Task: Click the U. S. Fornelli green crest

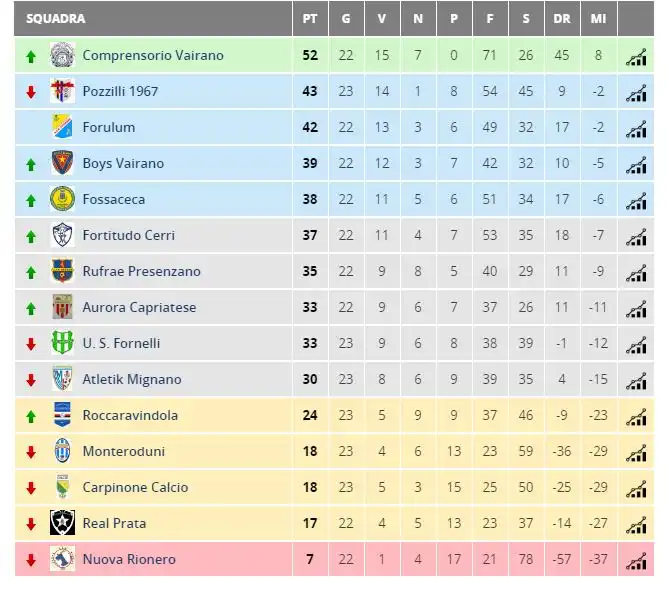Action: tap(63, 343)
